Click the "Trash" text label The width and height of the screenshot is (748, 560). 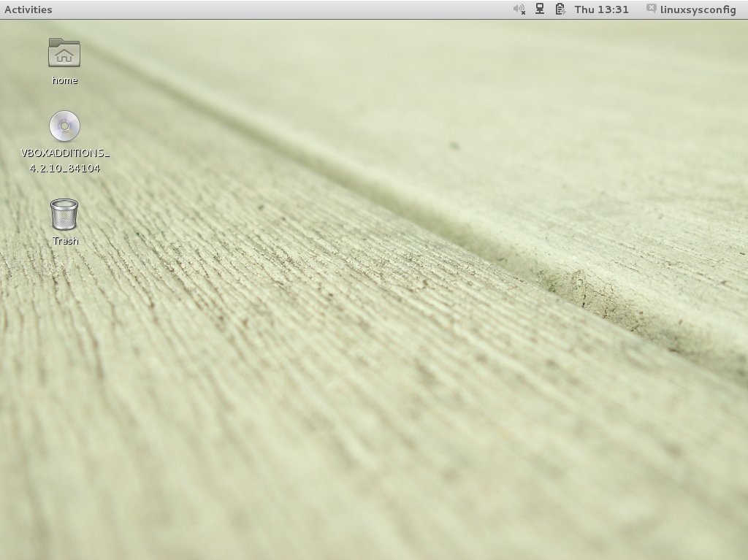point(65,241)
